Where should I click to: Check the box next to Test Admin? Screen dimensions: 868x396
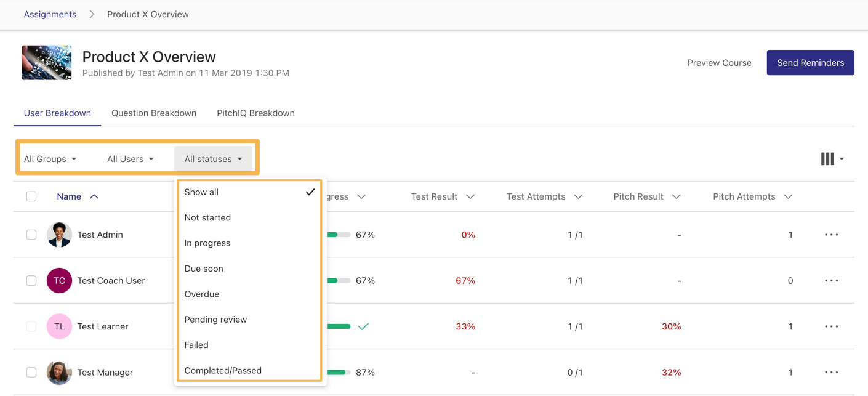(31, 235)
